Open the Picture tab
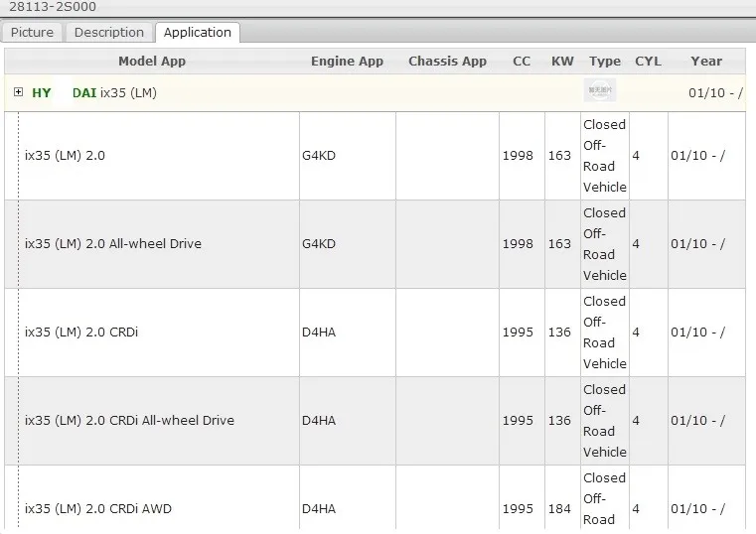This screenshot has width=756, height=534. [x=32, y=33]
